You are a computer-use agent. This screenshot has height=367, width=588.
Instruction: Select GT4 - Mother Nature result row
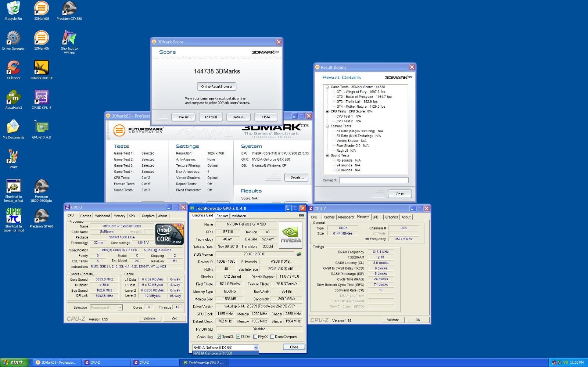pos(361,107)
